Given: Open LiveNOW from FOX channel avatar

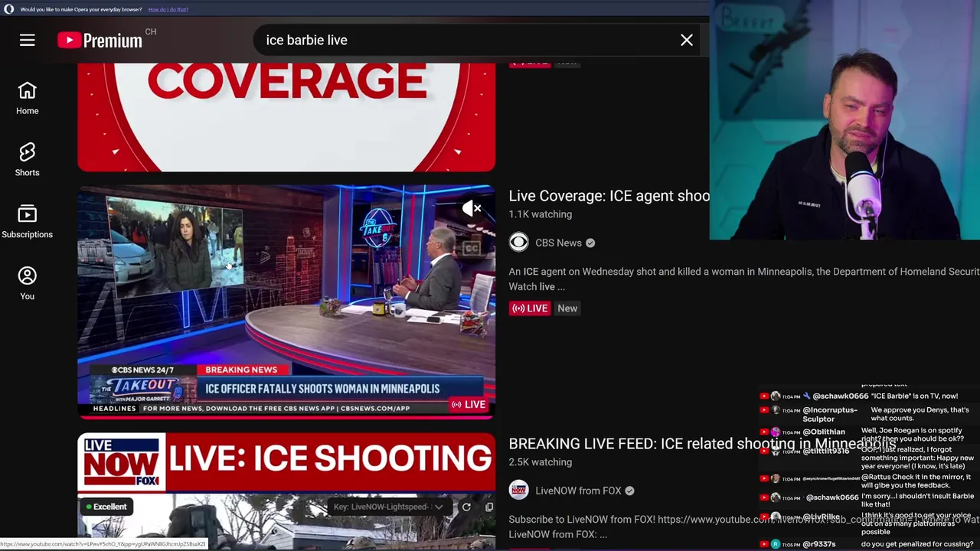Looking at the screenshot, I should click(x=518, y=491).
